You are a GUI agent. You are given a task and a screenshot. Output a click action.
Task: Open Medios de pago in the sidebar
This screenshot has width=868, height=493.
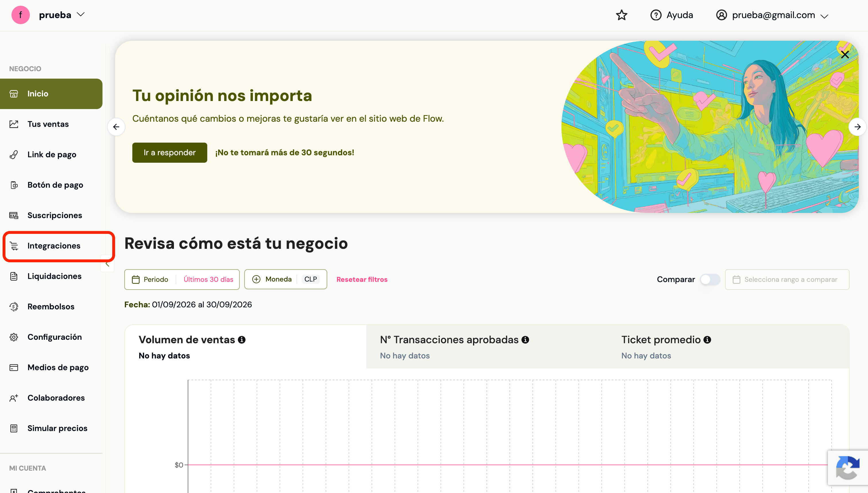click(51, 367)
